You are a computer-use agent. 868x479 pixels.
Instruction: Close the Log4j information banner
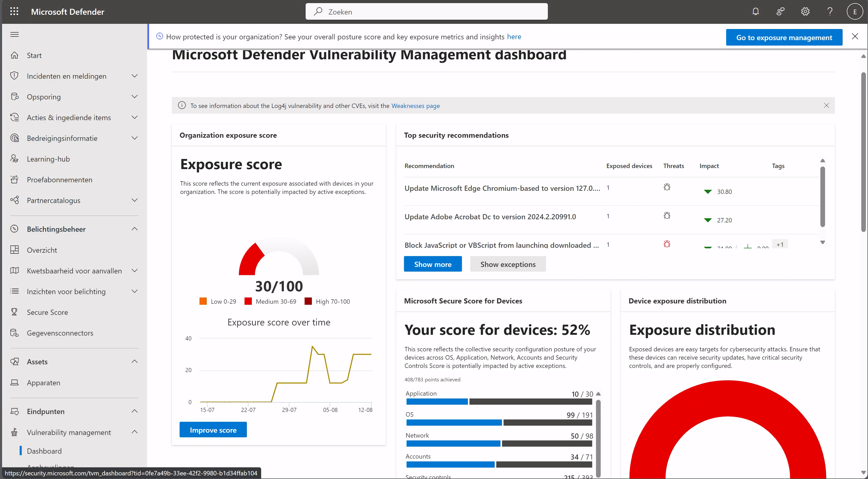[x=826, y=105]
